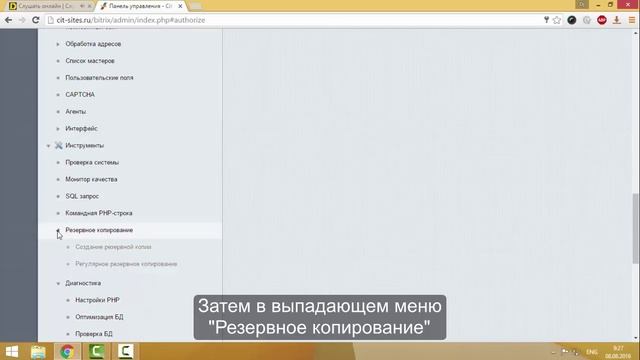Image resolution: width=640 pixels, height=360 pixels.
Task: Open the Chrome hamburger menu
Action: (632, 20)
